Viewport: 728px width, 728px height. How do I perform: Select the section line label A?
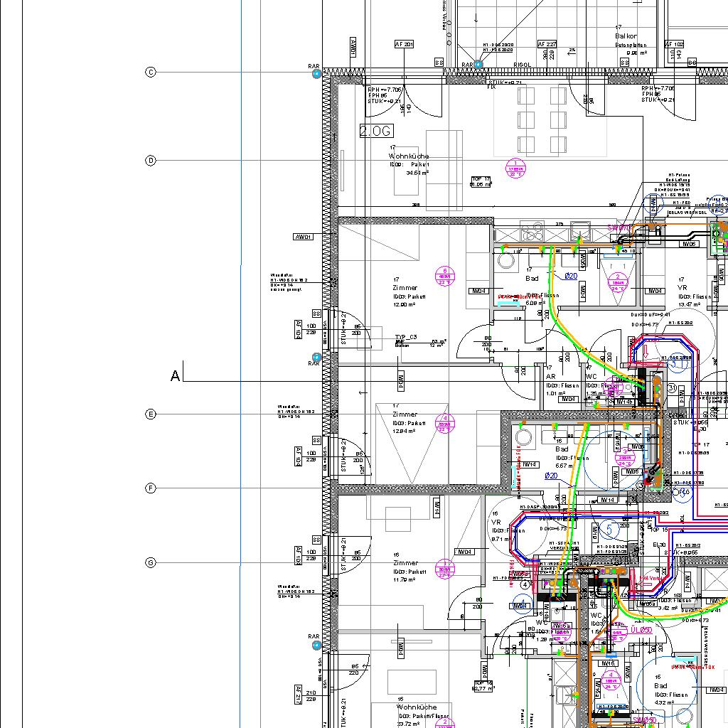tap(175, 375)
